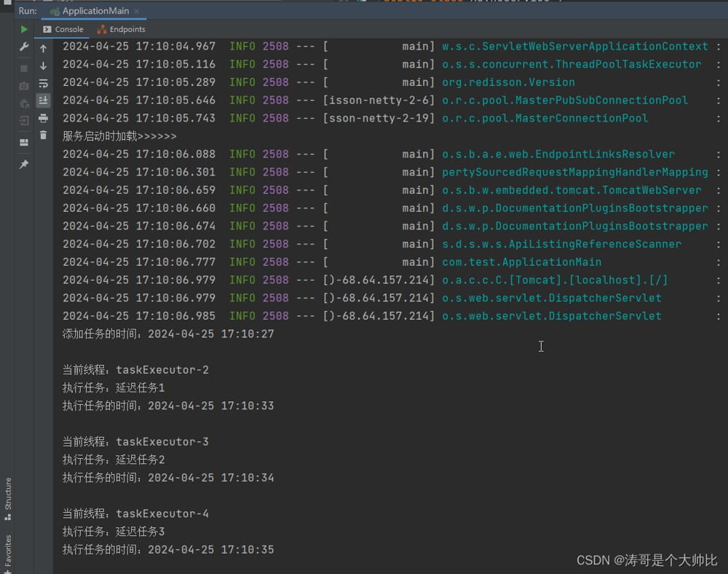This screenshot has height=574, width=728.
Task: Pin the run tab with the pin icon
Action: pos(24,164)
